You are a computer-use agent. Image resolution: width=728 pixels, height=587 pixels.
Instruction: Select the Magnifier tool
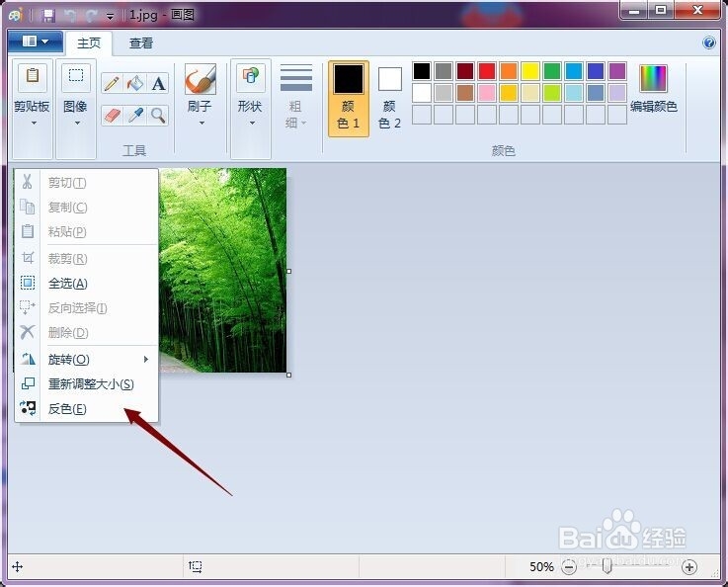tap(158, 116)
